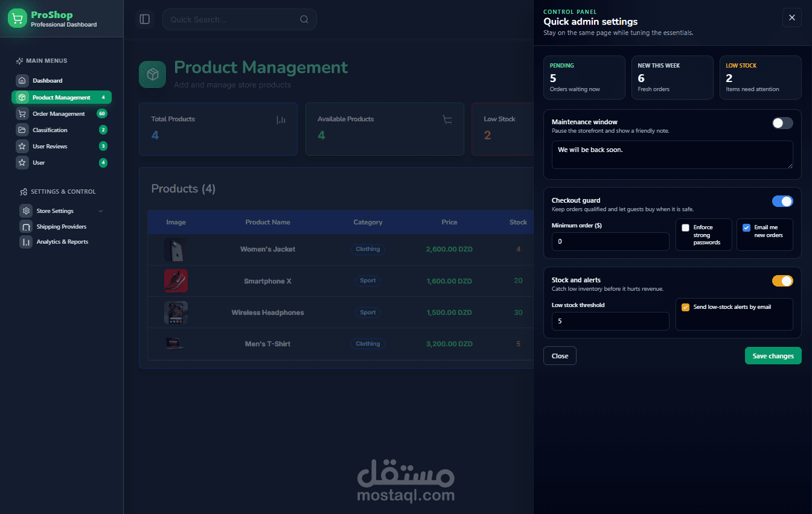Click the Dashboard home icon

[x=22, y=81]
